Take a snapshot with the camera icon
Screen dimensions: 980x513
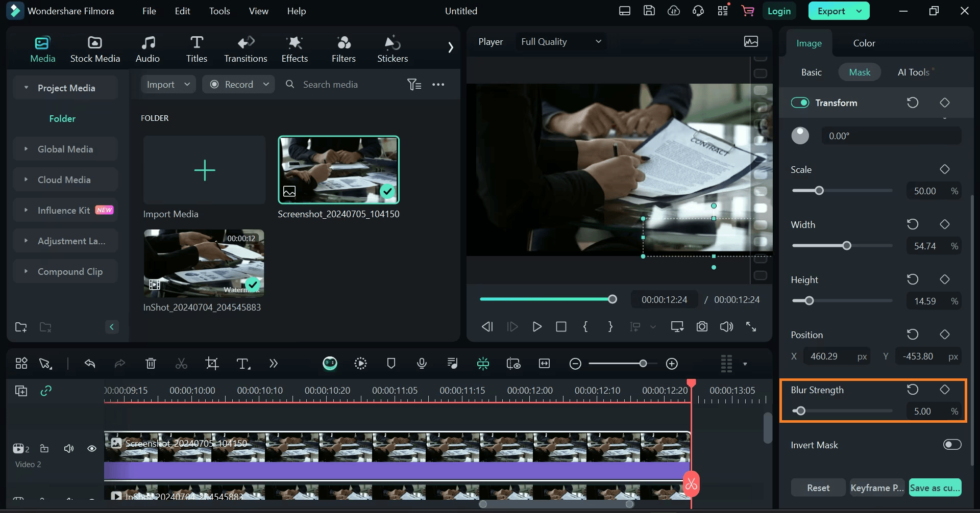[x=702, y=327]
